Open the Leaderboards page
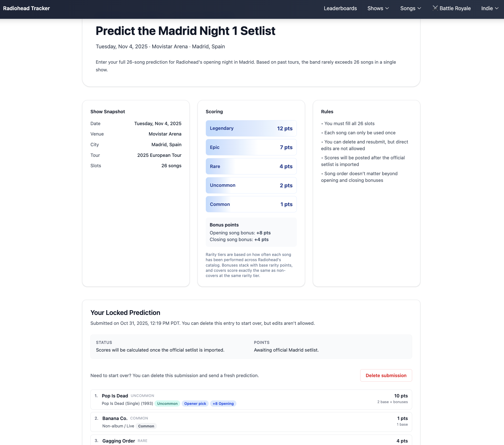Viewport: 504px width, 445px height. click(340, 8)
